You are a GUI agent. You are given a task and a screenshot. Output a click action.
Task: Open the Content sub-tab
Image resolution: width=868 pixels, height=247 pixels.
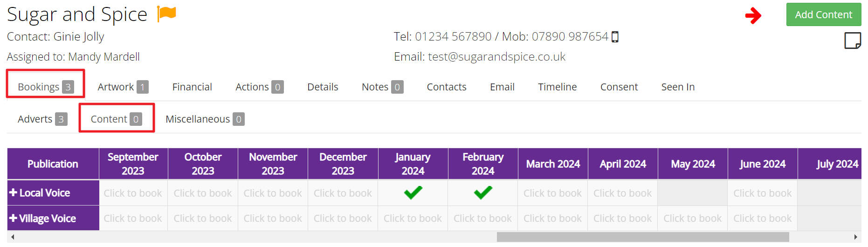(117, 119)
